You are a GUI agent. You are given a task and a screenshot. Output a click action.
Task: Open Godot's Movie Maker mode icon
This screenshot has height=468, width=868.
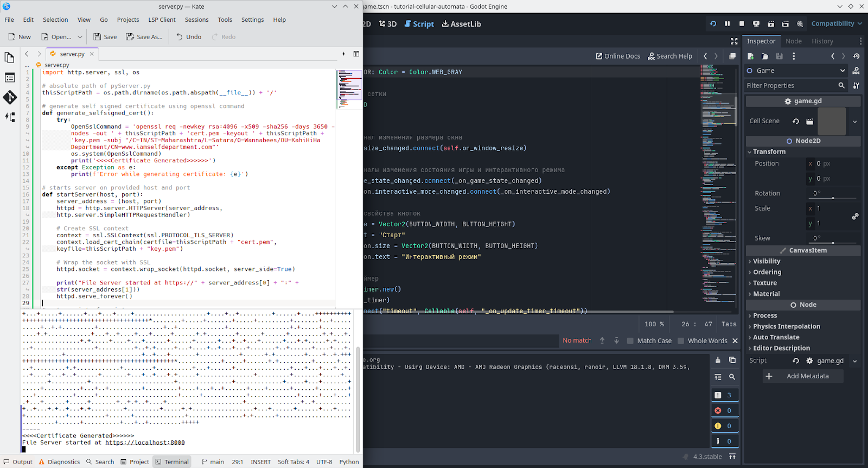click(x=800, y=24)
